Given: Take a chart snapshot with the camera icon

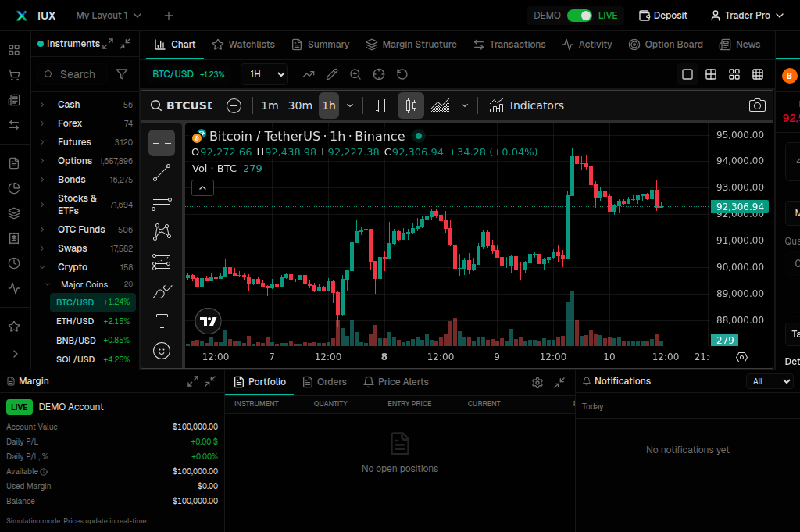Looking at the screenshot, I should point(756,105).
